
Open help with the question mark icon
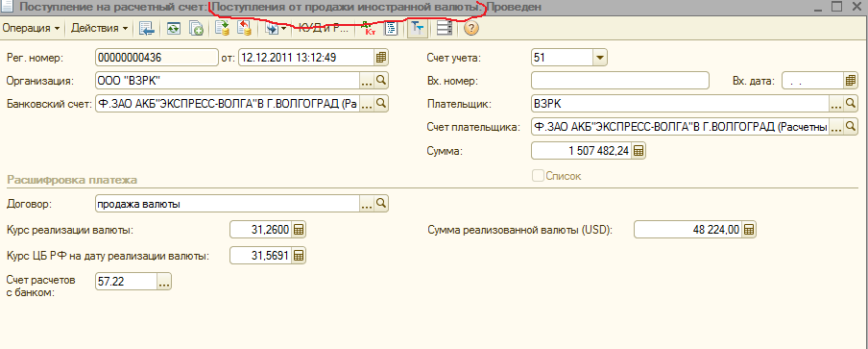471,29
